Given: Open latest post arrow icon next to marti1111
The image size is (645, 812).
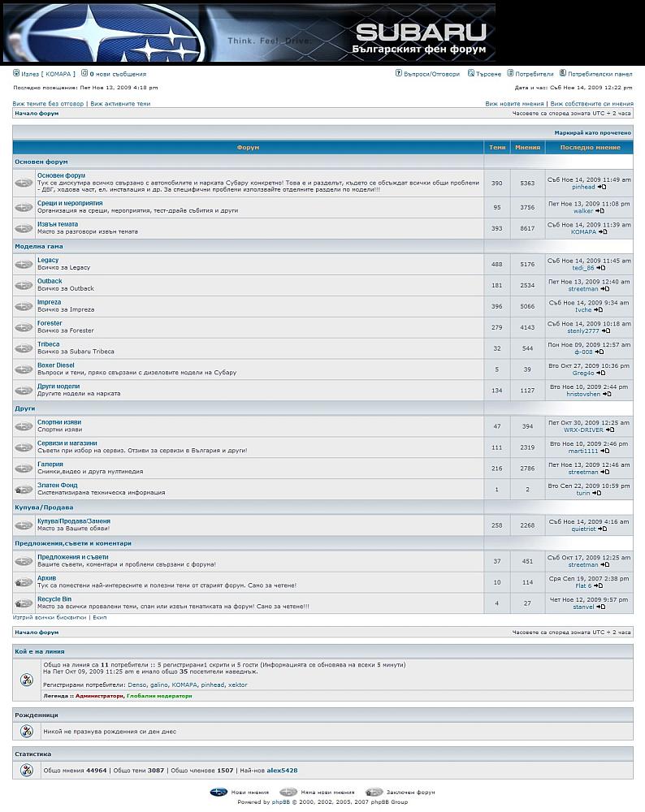Looking at the screenshot, I should click(x=605, y=451).
